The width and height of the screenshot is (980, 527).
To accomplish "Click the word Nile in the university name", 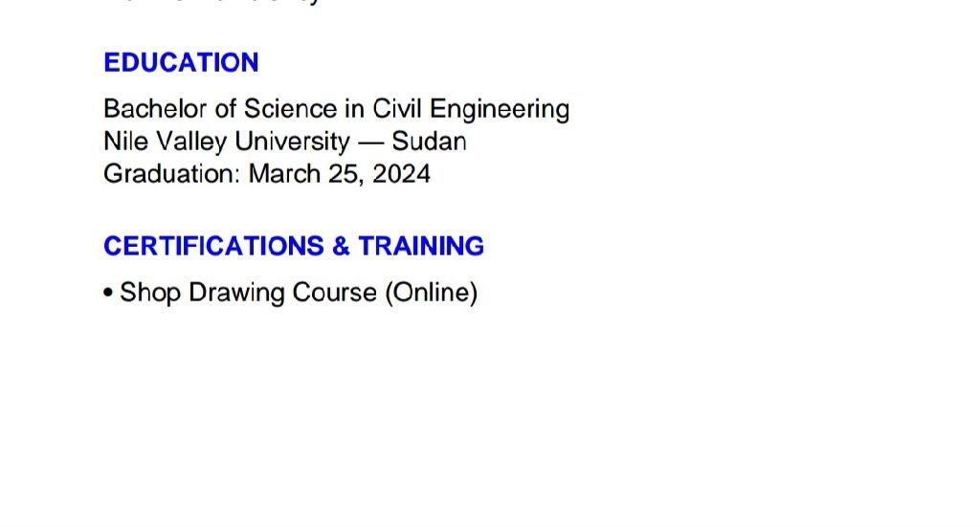I will (x=124, y=142).
